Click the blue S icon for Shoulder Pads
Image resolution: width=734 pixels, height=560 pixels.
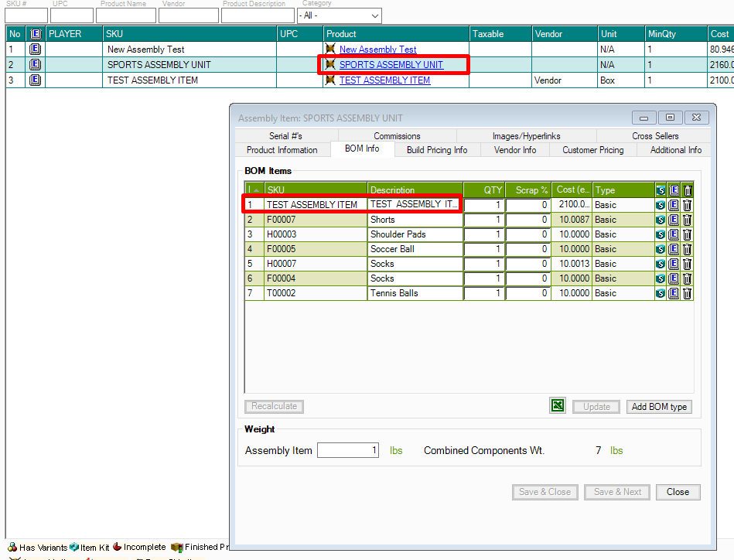click(661, 234)
